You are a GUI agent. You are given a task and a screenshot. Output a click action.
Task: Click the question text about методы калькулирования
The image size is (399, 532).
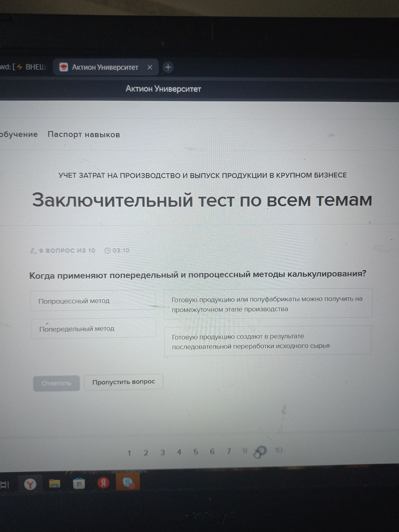[x=198, y=275]
